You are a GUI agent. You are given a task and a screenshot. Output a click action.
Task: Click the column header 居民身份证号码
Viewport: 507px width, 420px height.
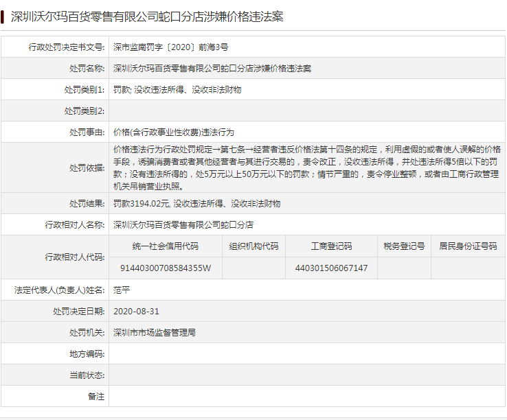point(468,246)
